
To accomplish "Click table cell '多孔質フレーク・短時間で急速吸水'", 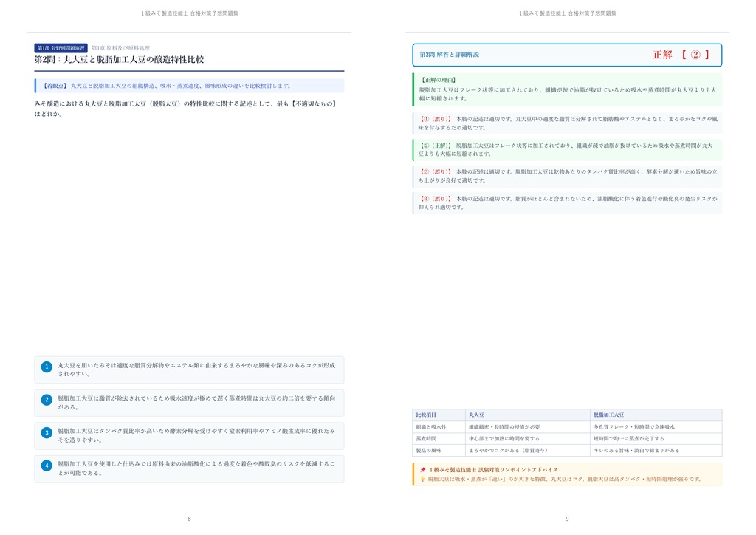I will point(634,427).
